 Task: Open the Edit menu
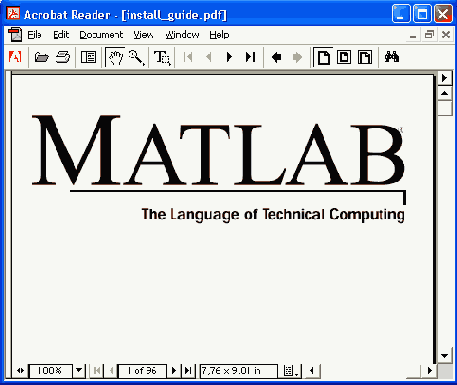(61, 35)
